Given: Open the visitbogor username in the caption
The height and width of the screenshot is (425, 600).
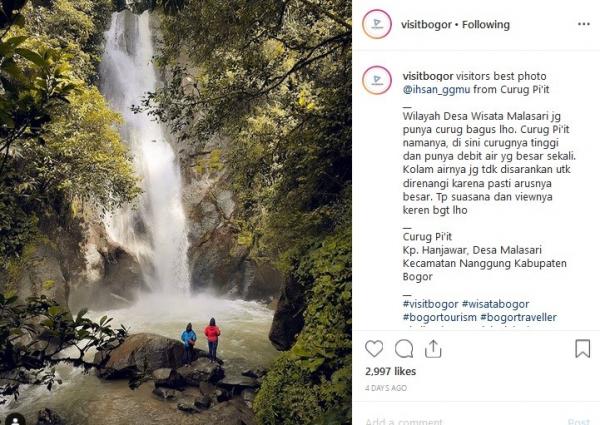Looking at the screenshot, I should (427, 75).
